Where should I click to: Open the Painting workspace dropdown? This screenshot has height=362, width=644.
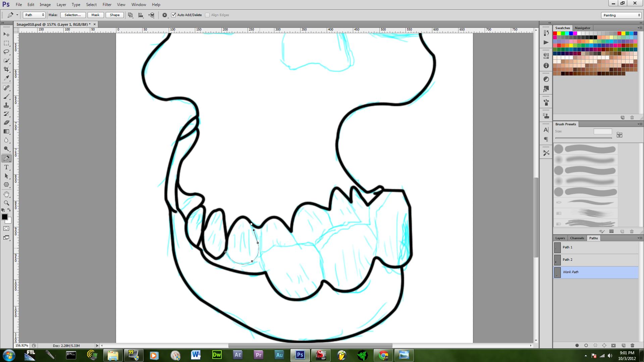(x=621, y=15)
